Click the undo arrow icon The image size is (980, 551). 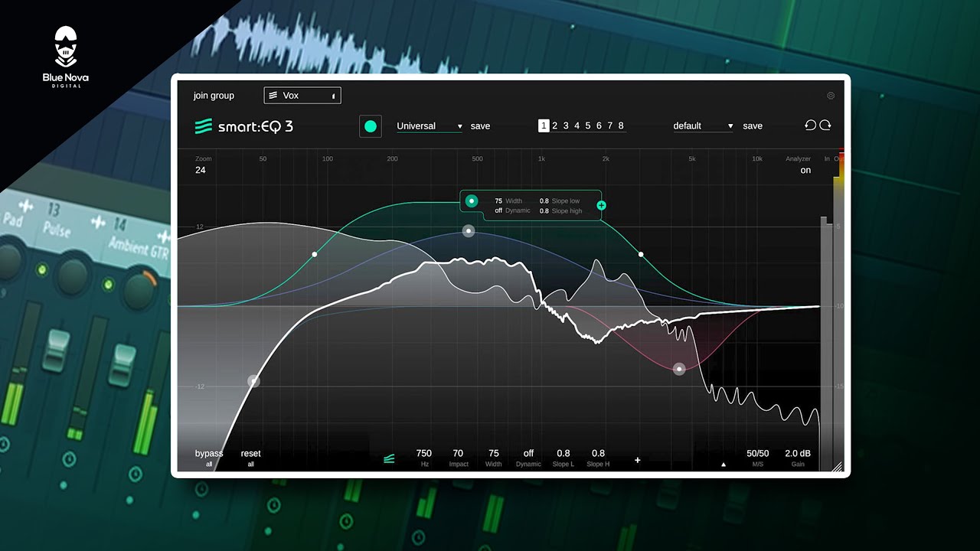point(811,126)
